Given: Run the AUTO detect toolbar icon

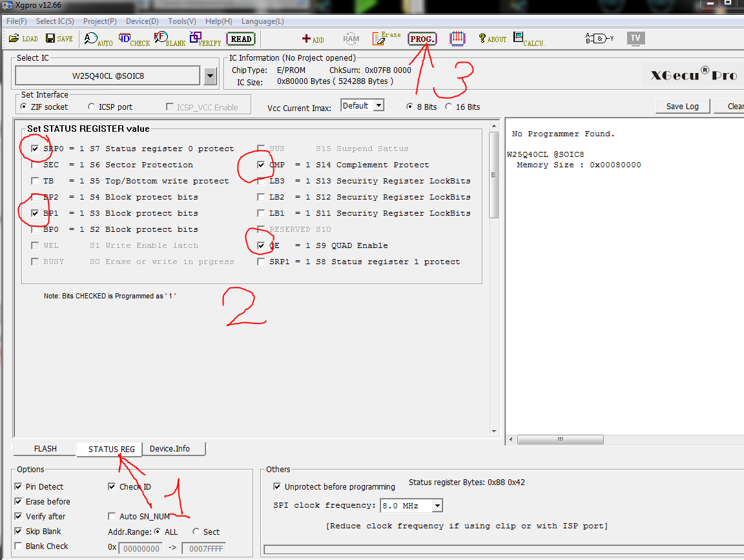Looking at the screenshot, I should pos(98,39).
